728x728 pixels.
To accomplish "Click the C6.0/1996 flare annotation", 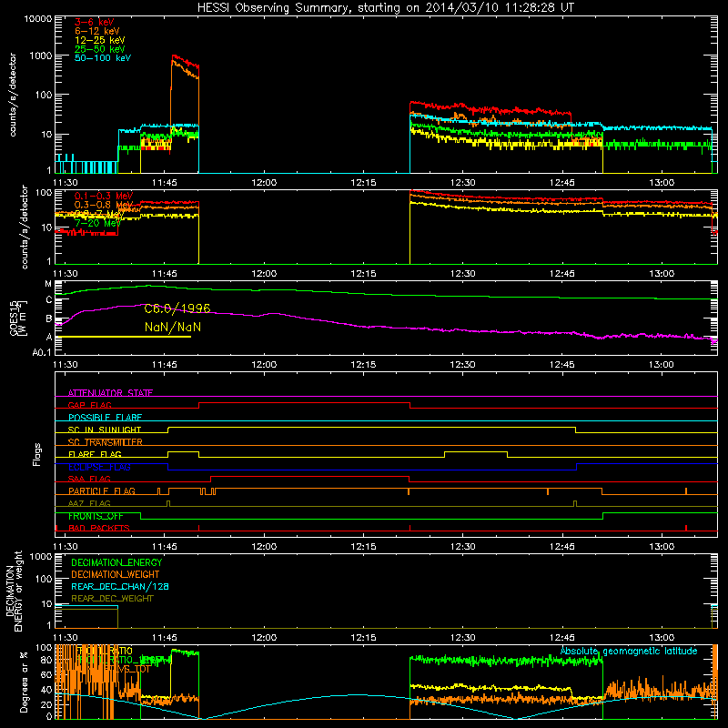I will click(177, 308).
